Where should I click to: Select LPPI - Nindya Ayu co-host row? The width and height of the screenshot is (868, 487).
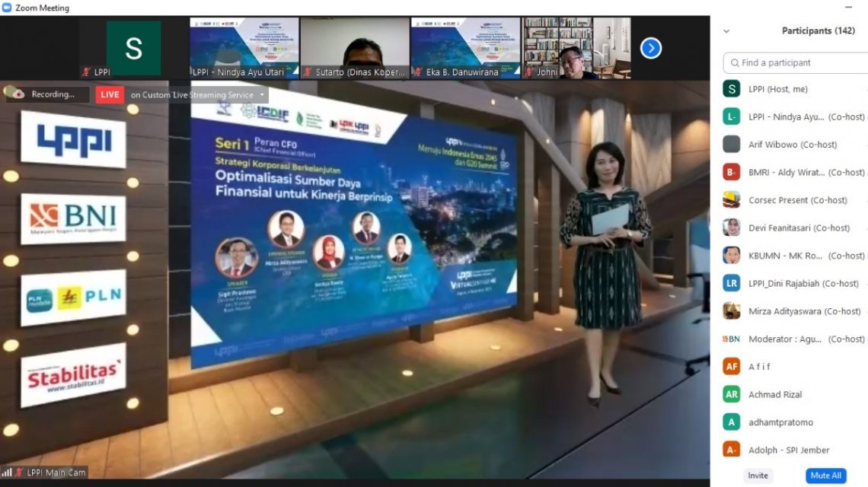[795, 116]
